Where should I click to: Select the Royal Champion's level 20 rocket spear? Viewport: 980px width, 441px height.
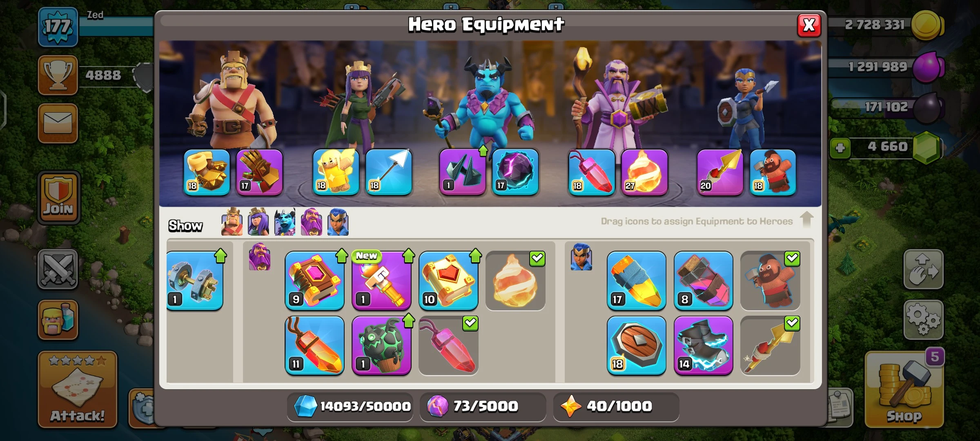point(720,172)
